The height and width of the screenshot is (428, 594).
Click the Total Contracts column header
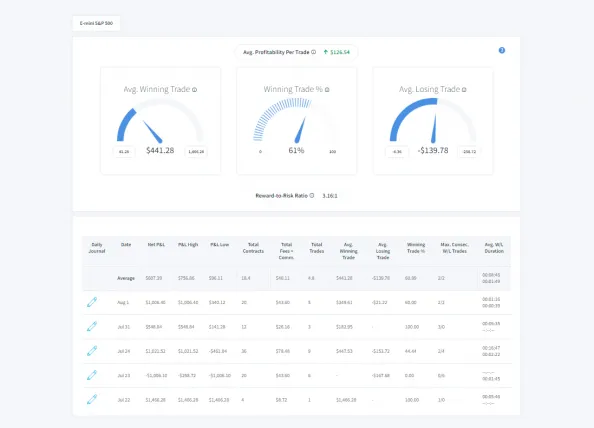(x=253, y=248)
